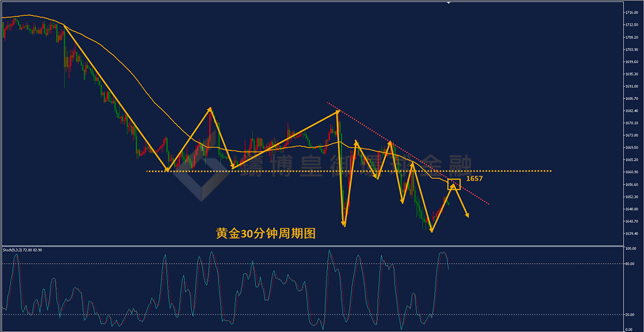
Task: Click the lowest arrowhead near 1639.40 level
Action: (x=431, y=231)
